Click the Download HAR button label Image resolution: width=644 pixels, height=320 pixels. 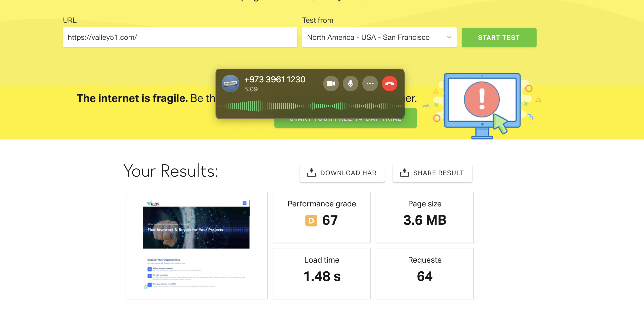coord(348,173)
